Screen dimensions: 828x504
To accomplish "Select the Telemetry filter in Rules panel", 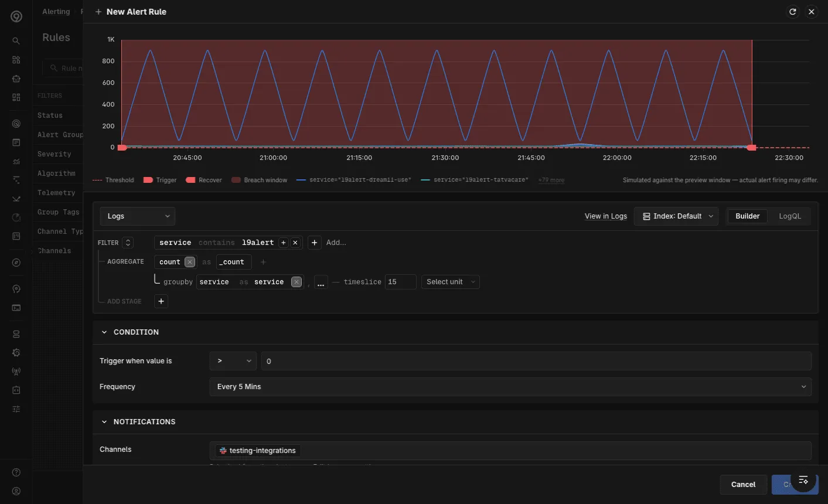I will click(56, 193).
